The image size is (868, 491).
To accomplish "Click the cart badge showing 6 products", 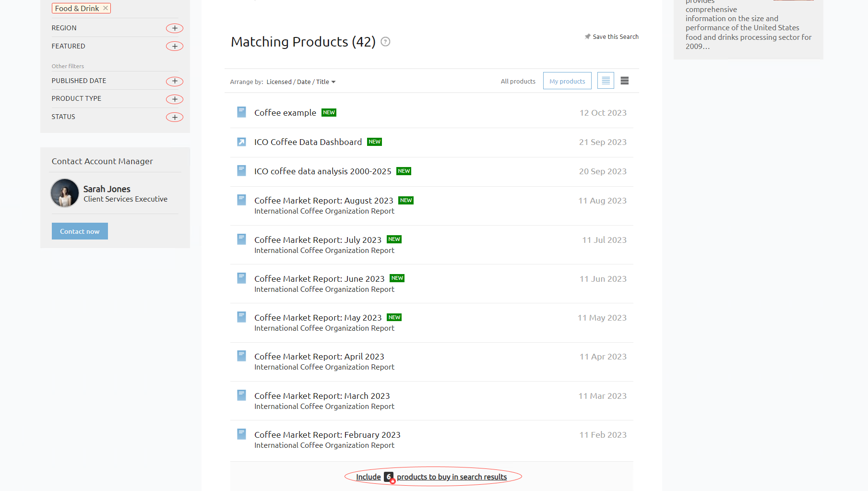I will (x=389, y=477).
